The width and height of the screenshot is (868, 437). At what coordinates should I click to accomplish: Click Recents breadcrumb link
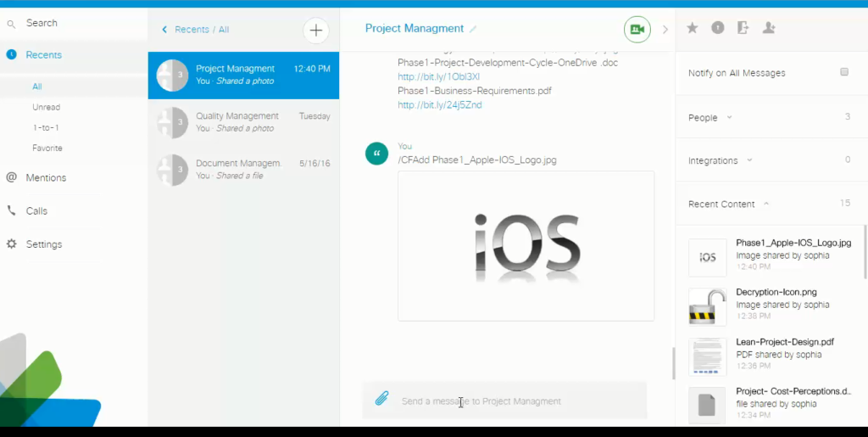pyautogui.click(x=192, y=30)
